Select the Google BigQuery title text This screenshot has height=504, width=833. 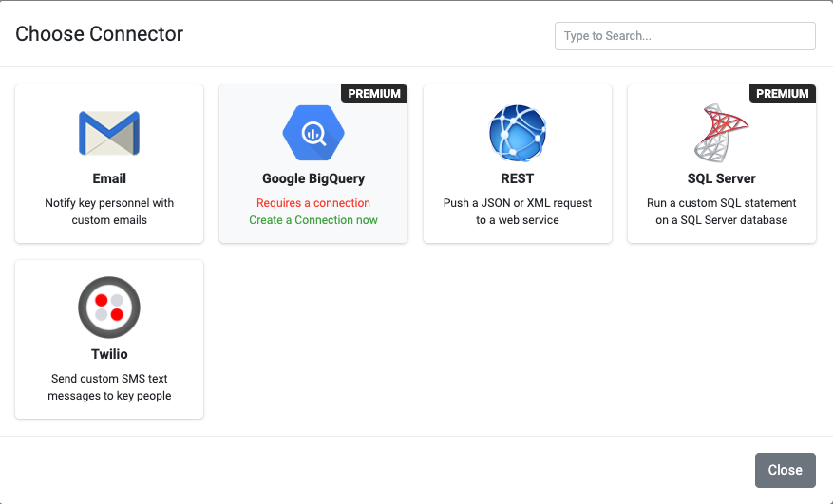[x=313, y=178]
